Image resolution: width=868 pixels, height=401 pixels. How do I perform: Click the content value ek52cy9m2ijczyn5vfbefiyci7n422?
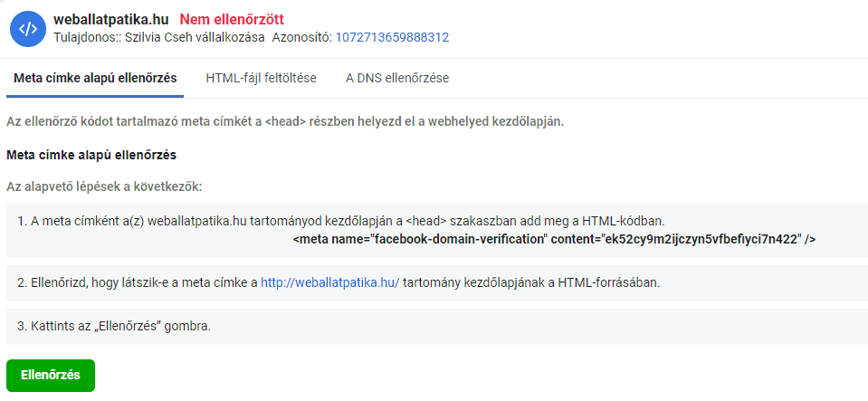(701, 240)
